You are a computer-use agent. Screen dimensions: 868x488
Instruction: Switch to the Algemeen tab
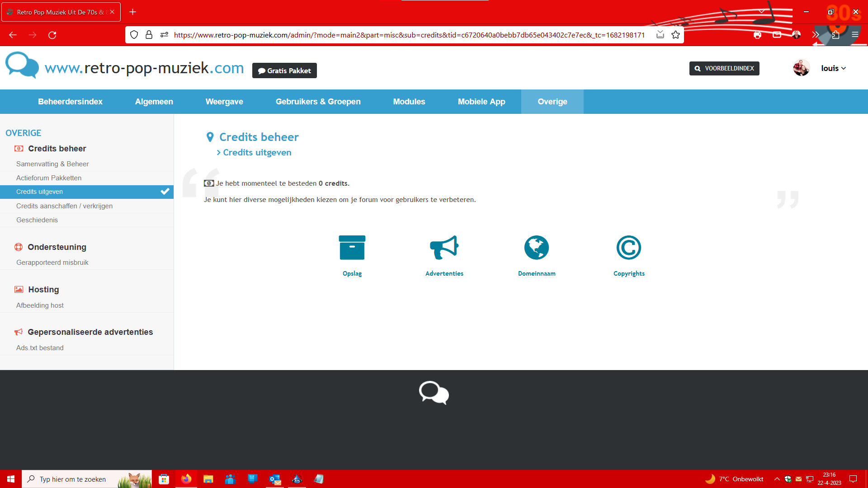[154, 102]
